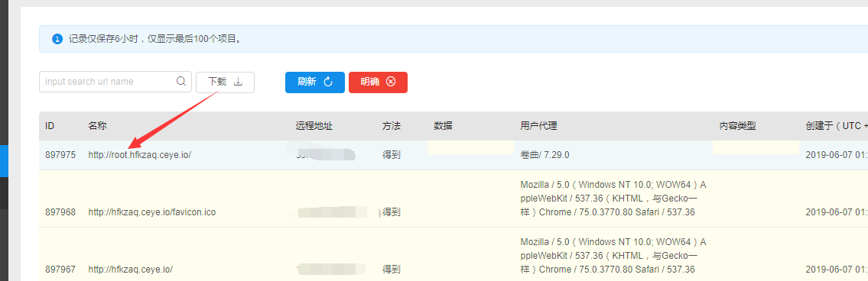Viewport: 868px width, 281px height.
Task: Click row ID 897967
Action: 60,270
